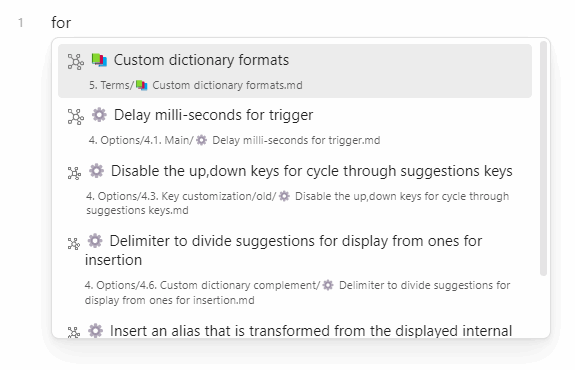Click the gear icon of Delay milli-seconds for trigger

(99, 115)
